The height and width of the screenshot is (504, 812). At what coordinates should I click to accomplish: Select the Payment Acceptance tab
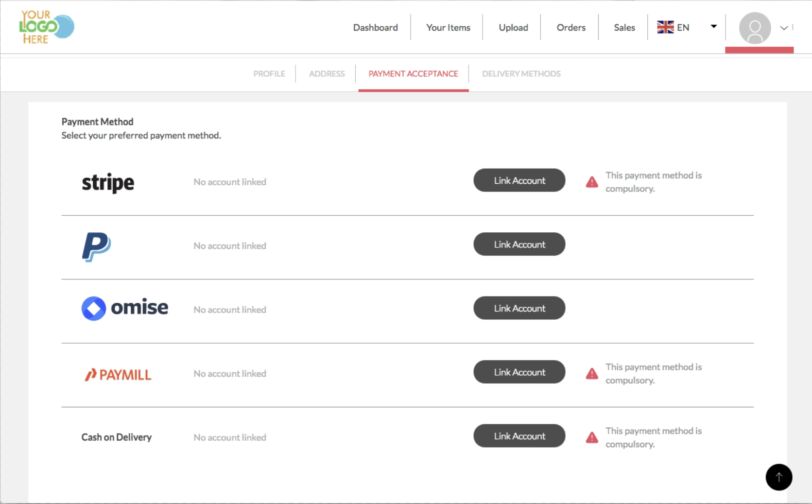point(413,74)
